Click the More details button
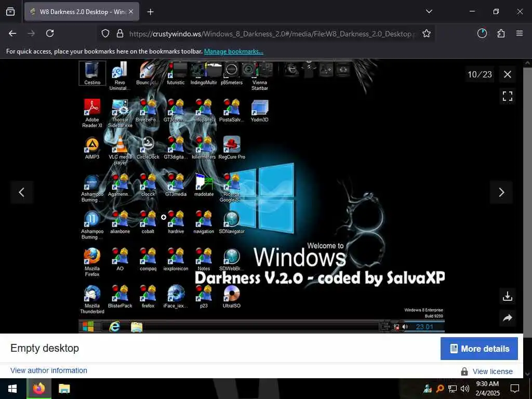 (479, 349)
